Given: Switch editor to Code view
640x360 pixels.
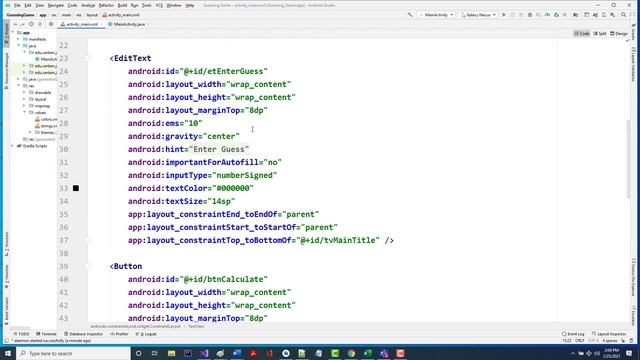Looking at the screenshot, I should click(x=582, y=33).
